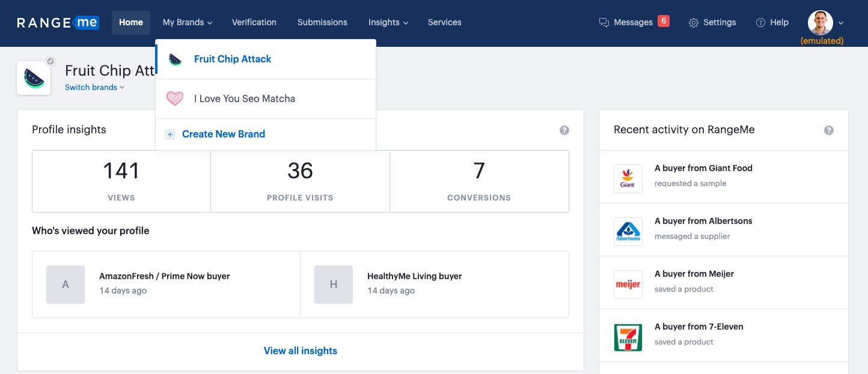Click the AmazonFresh / Prime Now buyer card
868x374 pixels.
tap(166, 284)
